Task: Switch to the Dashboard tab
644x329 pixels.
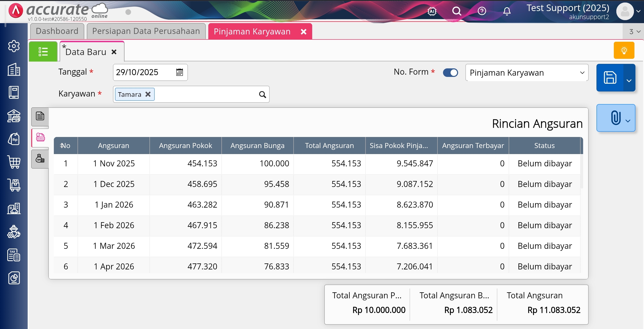Action: click(x=57, y=31)
